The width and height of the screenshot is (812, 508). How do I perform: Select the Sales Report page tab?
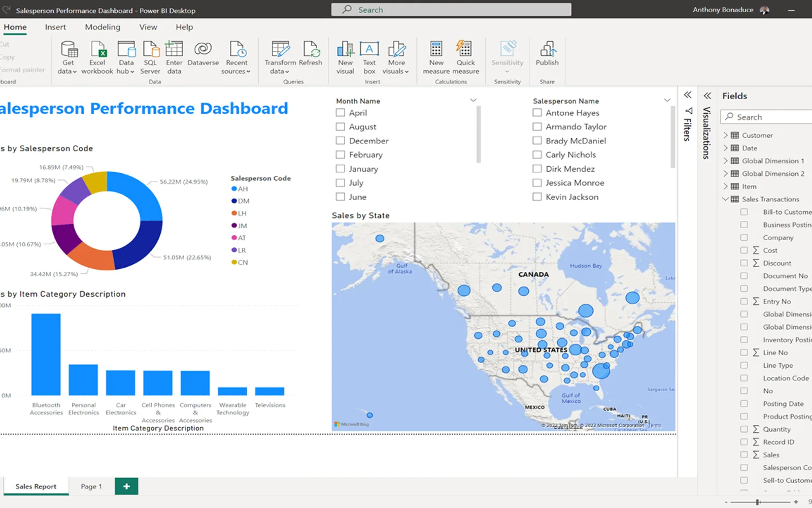(36, 487)
